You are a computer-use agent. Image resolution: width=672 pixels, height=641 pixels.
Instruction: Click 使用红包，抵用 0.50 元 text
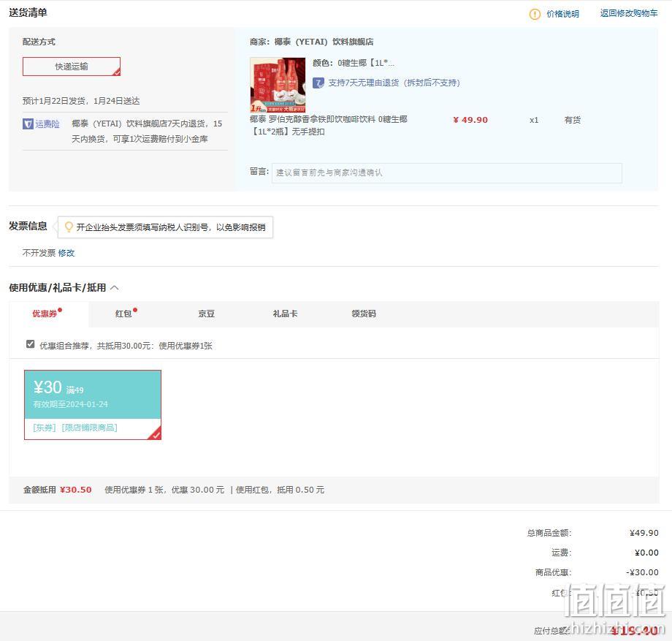click(x=280, y=490)
